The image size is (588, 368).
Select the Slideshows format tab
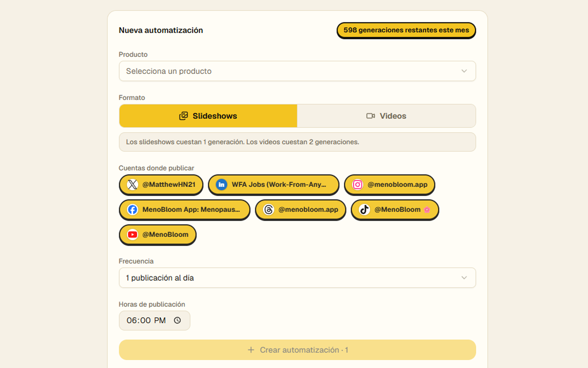208,116
